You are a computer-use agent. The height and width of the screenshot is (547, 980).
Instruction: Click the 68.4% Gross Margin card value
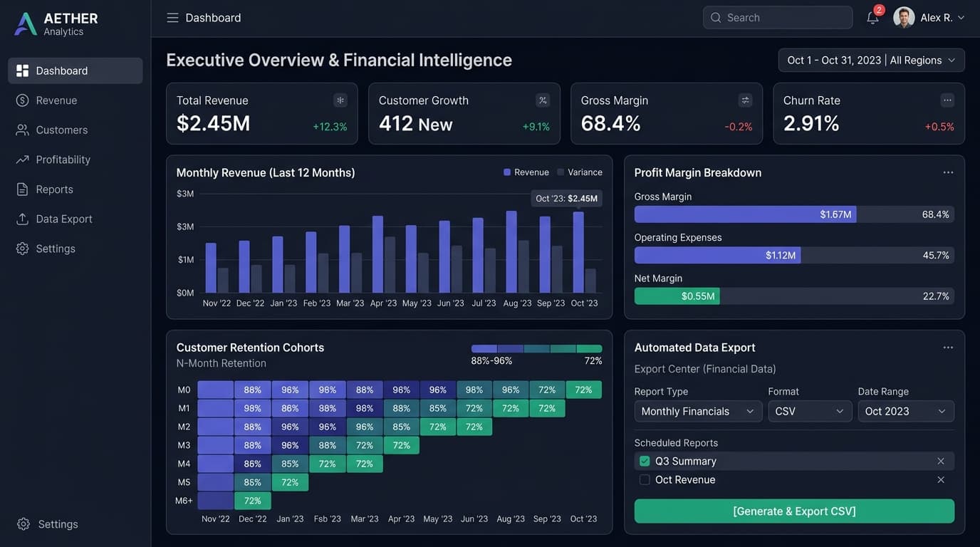tap(610, 124)
